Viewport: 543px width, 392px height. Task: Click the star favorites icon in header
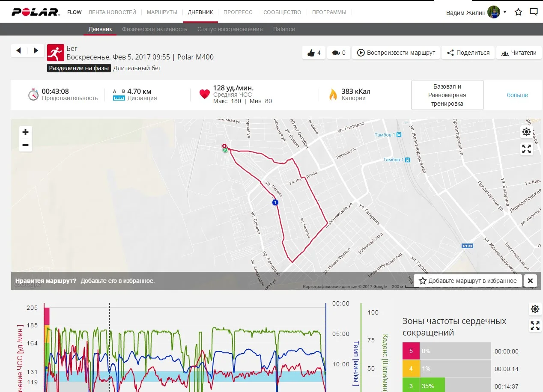pyautogui.click(x=518, y=12)
